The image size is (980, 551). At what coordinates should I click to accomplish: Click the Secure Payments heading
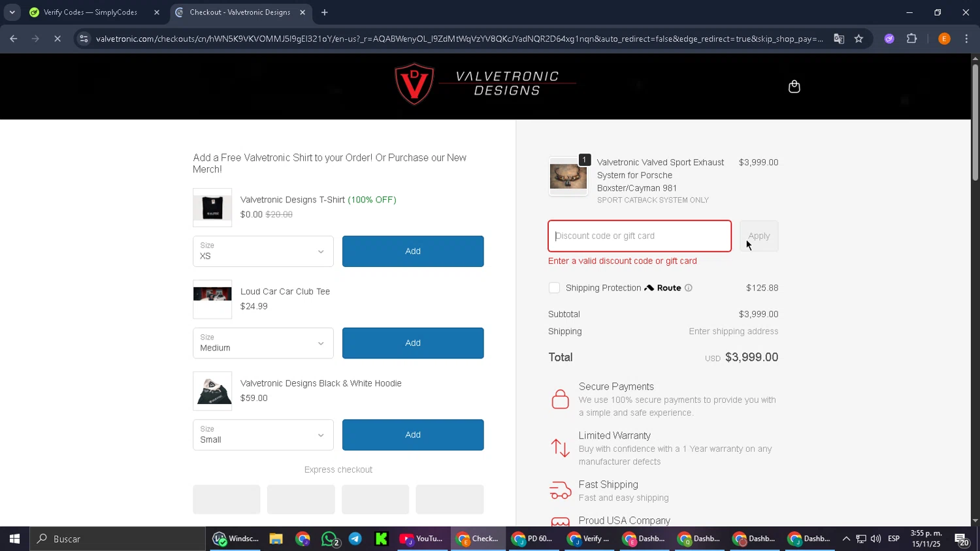point(616,386)
